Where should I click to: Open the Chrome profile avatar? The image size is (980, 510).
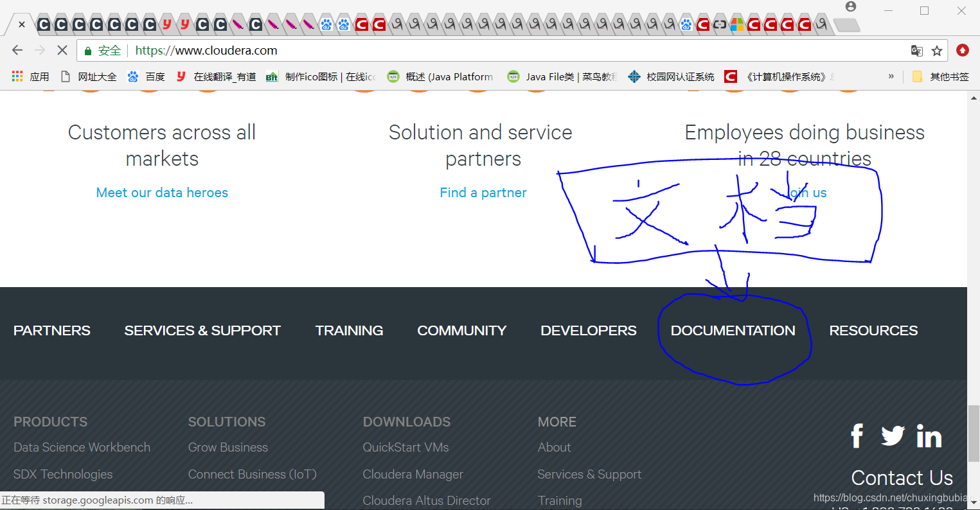coord(851,6)
